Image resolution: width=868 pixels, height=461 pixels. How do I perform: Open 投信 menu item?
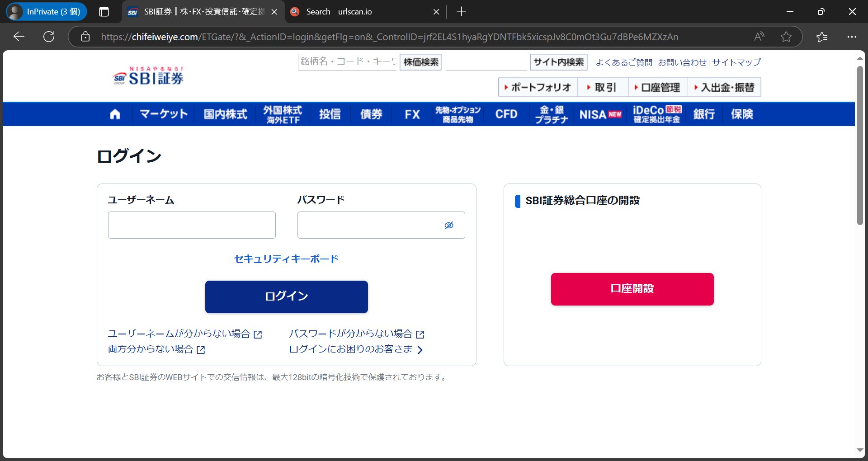(330, 114)
